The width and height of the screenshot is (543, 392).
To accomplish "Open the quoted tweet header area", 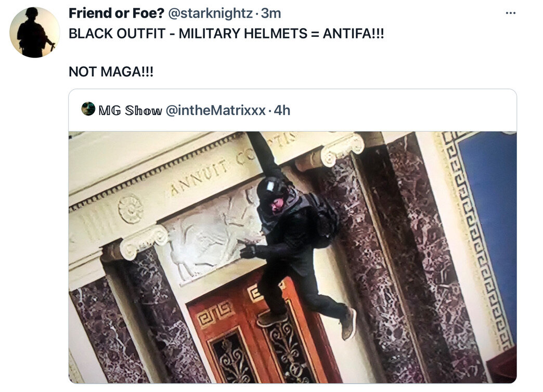I will [x=293, y=110].
